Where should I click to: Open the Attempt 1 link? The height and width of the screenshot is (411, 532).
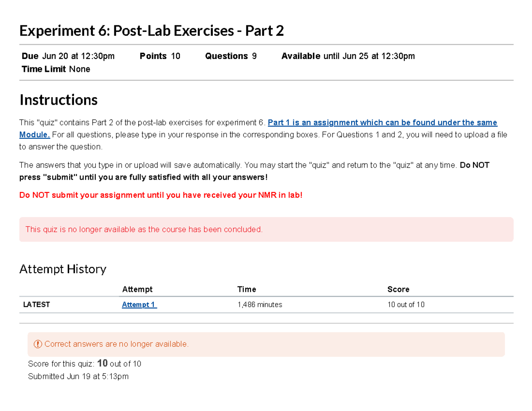139,305
